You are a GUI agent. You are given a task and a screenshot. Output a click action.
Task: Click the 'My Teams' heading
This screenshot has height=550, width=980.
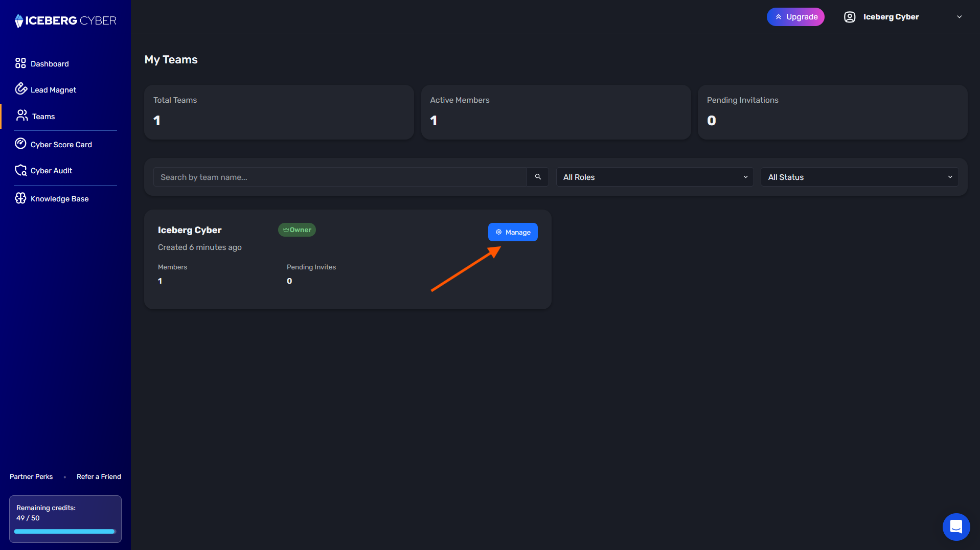click(171, 59)
